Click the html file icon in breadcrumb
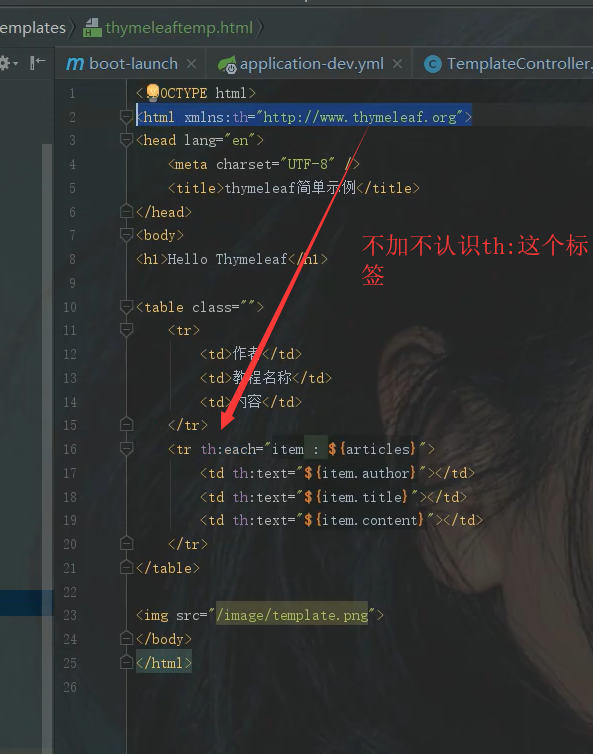593x754 pixels. click(x=92, y=28)
